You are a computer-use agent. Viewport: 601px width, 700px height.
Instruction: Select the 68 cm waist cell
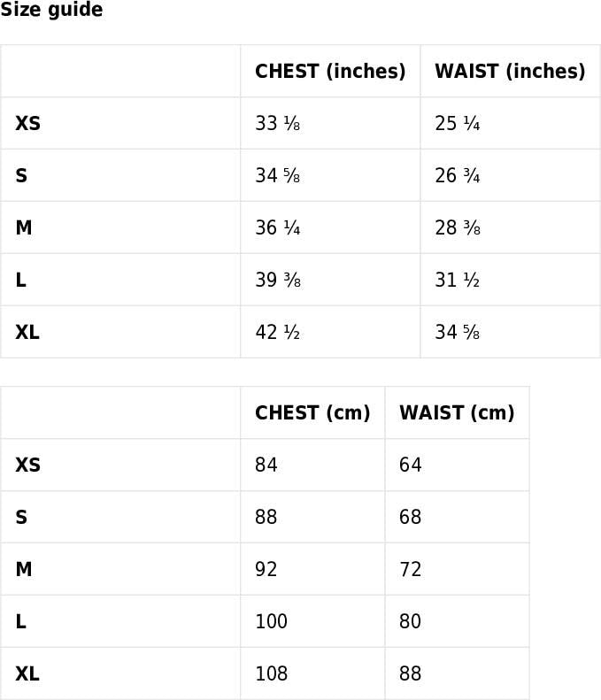click(411, 518)
